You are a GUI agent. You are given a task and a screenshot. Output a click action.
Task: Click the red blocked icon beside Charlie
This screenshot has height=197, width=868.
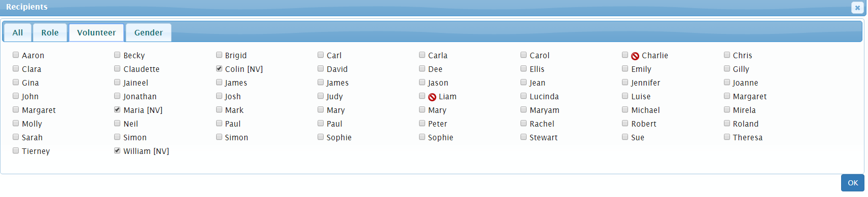pos(635,56)
